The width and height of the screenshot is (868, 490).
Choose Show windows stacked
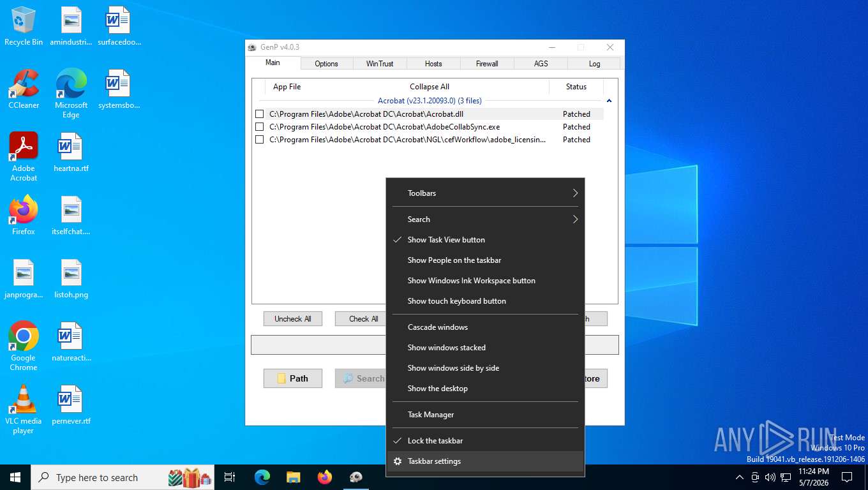tap(485, 348)
